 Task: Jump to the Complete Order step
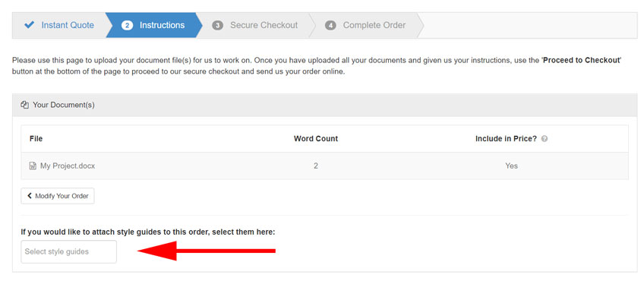pos(365,25)
